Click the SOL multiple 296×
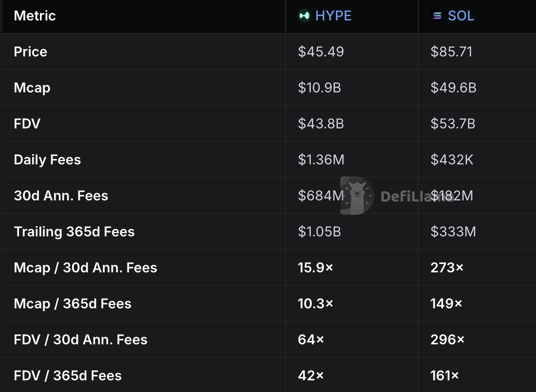The image size is (536, 392). click(x=447, y=339)
